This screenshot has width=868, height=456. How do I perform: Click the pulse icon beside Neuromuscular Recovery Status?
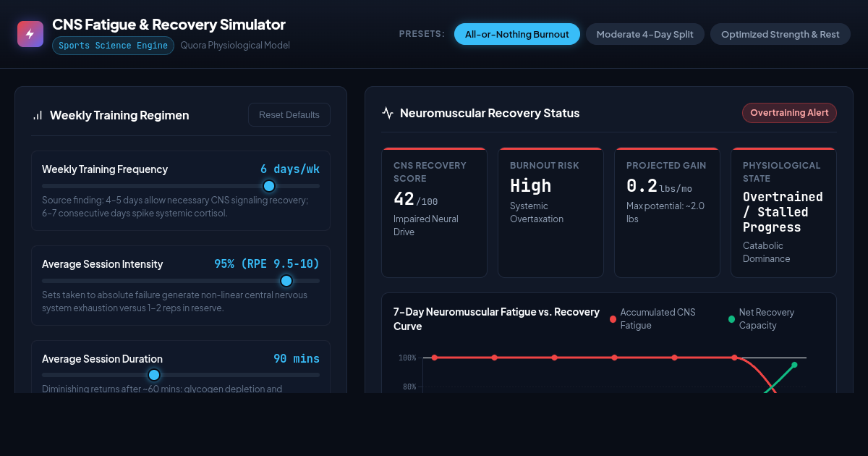pos(388,113)
